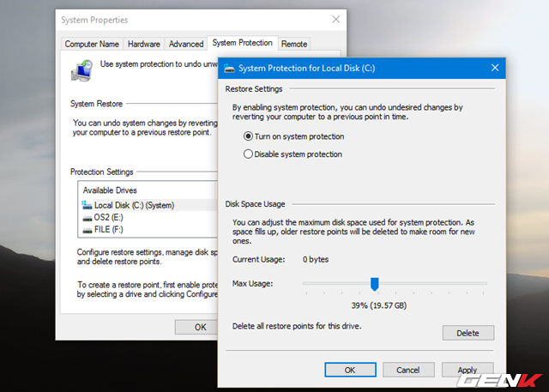Choose Disable system protection radio button

[x=249, y=154]
